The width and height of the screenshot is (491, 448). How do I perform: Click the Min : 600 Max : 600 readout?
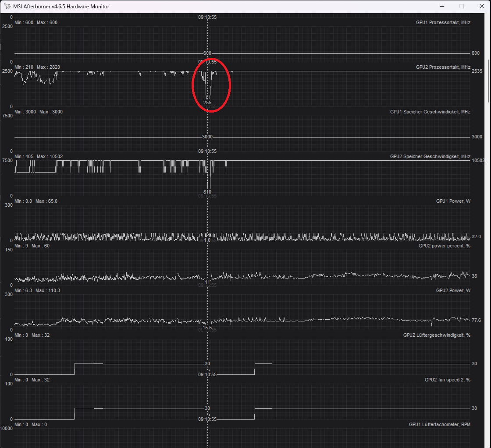36,22
